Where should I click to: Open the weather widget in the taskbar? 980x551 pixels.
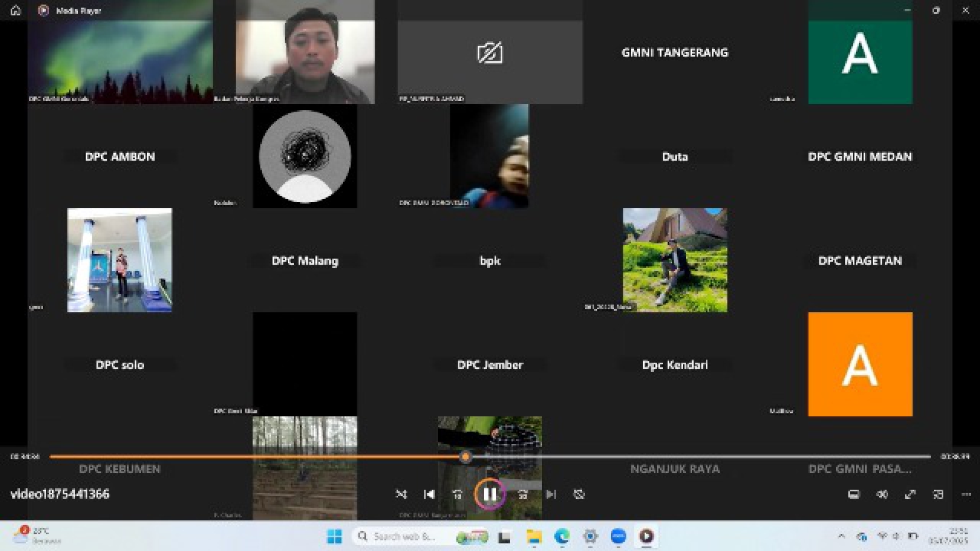pos(34,536)
